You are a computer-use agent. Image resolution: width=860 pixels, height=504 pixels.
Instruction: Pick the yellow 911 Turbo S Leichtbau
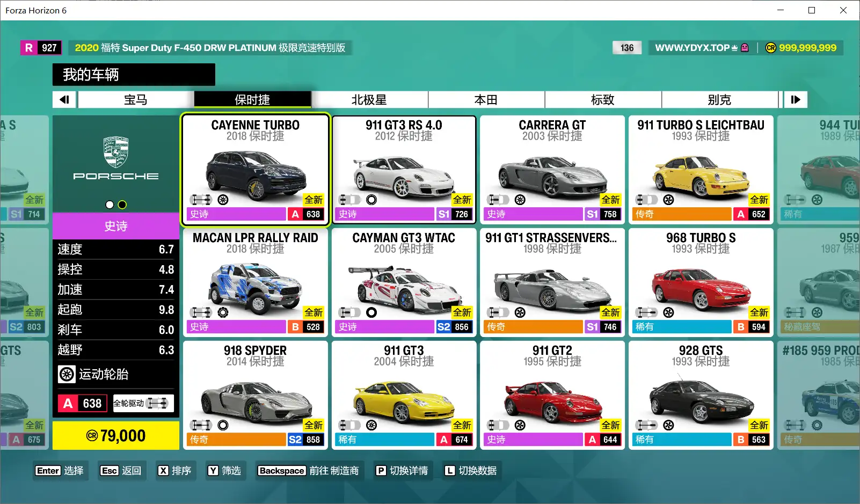(701, 170)
